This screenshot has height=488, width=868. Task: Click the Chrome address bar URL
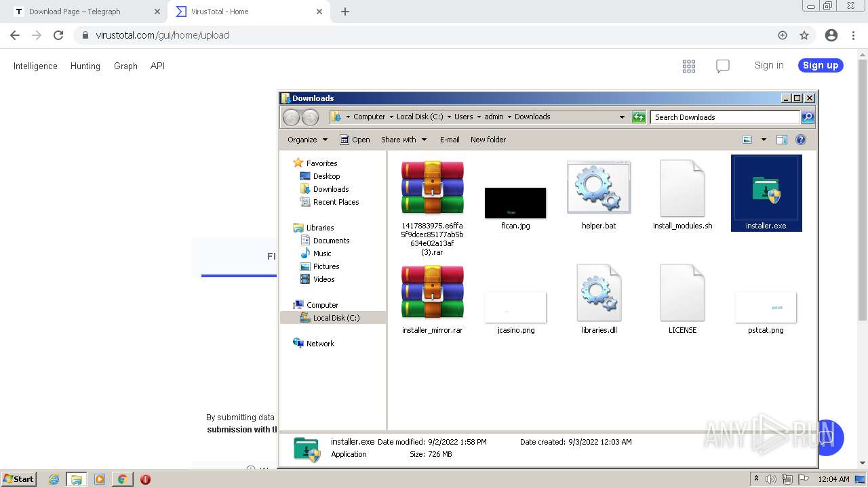click(x=163, y=35)
